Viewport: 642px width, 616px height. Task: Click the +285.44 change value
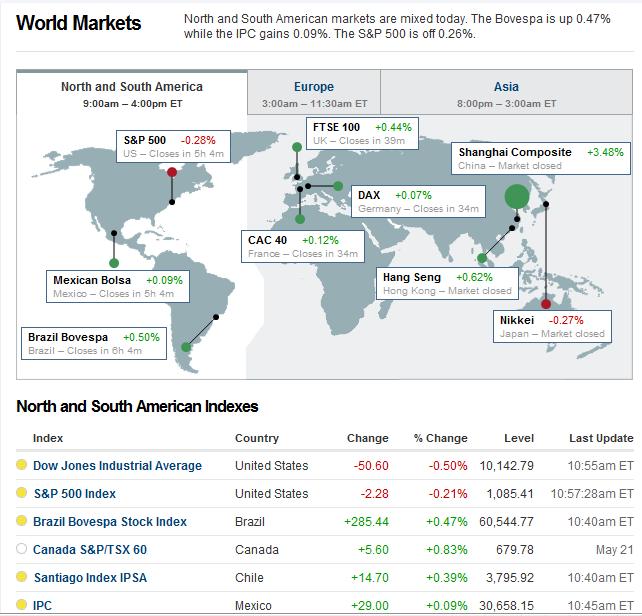point(366,522)
